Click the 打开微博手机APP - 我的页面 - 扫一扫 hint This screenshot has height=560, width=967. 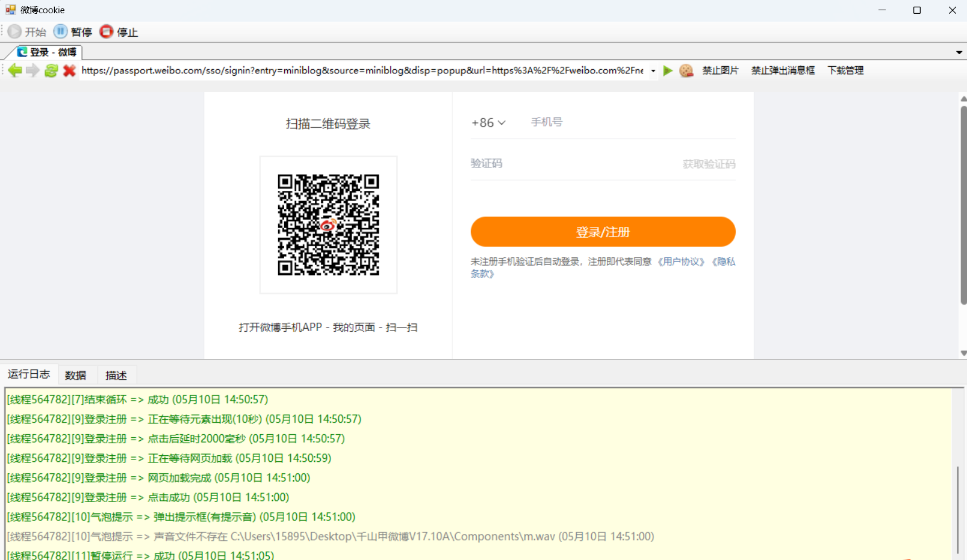click(x=328, y=328)
